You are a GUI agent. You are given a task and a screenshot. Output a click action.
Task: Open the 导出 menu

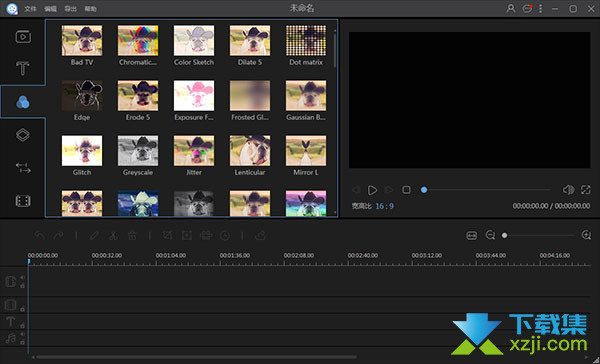[x=70, y=8]
